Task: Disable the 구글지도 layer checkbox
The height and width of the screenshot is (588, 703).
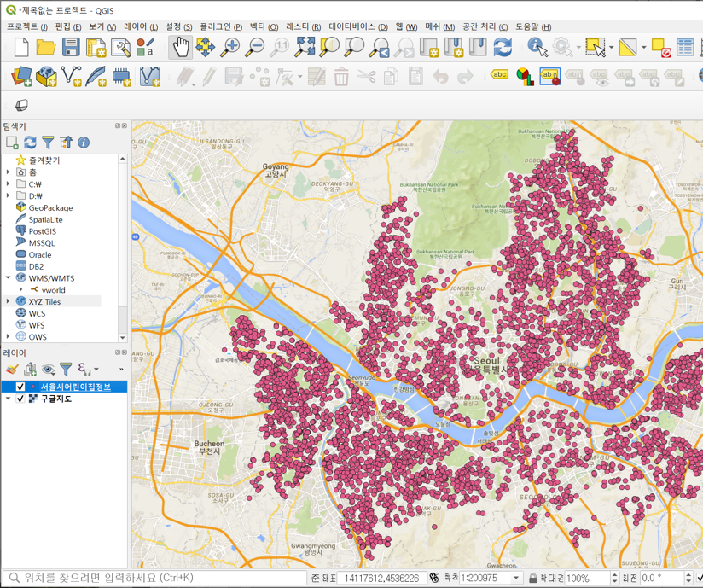Action: [20, 398]
